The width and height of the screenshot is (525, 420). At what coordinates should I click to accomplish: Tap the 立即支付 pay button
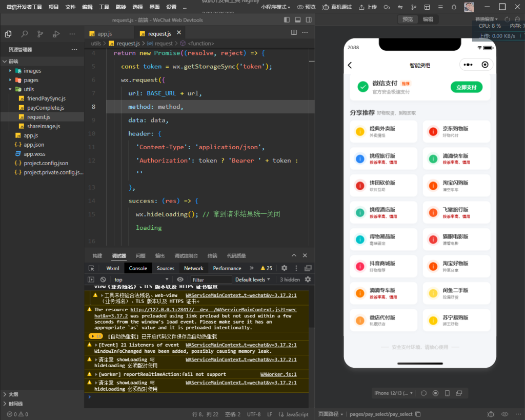point(467,87)
